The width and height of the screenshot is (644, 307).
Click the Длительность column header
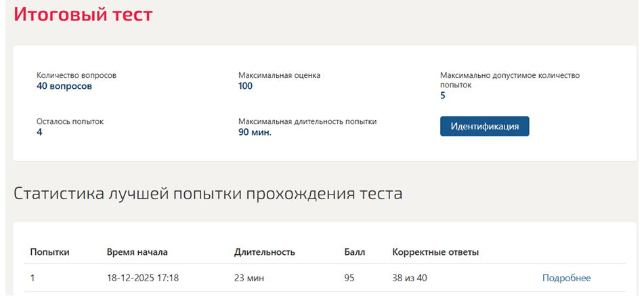pos(265,252)
